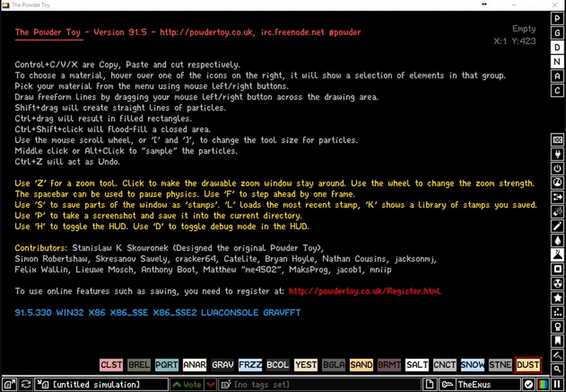Open simulation options checkmark icon

(x=529, y=384)
